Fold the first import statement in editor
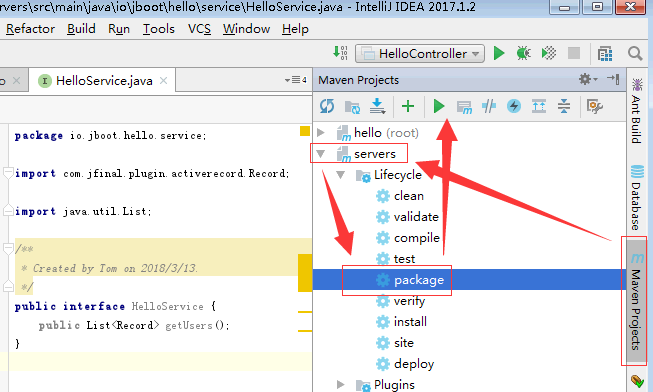653x392 pixels. [8, 172]
